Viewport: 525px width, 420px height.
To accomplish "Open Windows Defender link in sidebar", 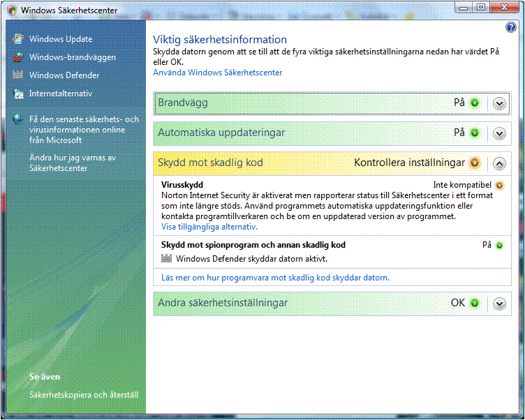I will 64,75.
